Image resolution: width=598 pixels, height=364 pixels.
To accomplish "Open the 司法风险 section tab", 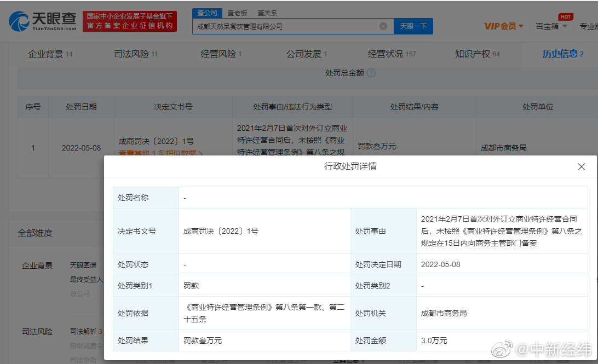I will point(135,54).
